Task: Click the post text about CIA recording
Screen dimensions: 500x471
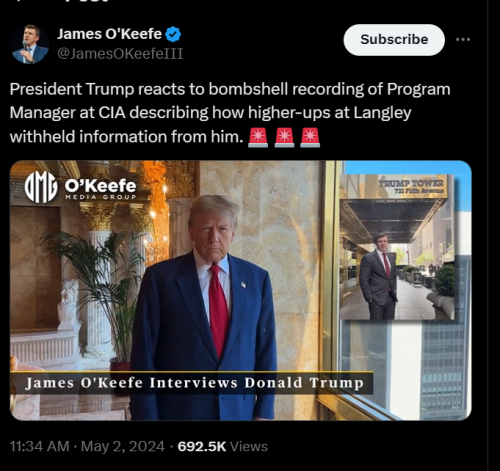Action: pyautogui.click(x=230, y=113)
